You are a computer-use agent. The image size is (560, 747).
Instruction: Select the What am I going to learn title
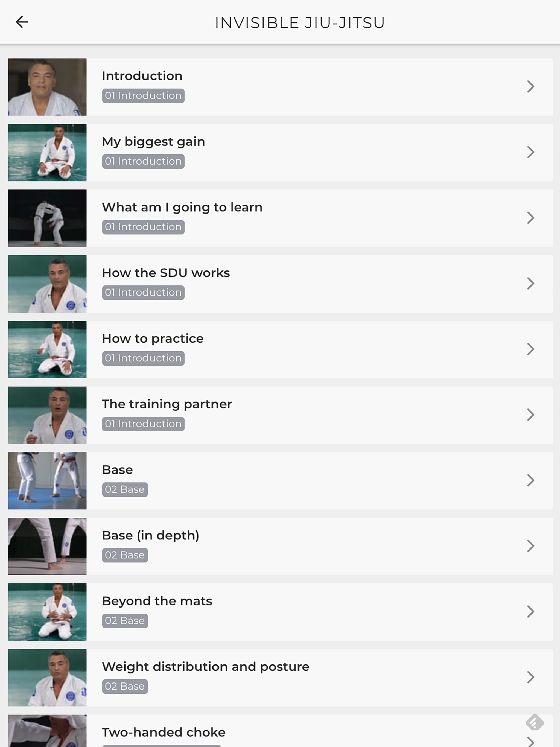182,207
